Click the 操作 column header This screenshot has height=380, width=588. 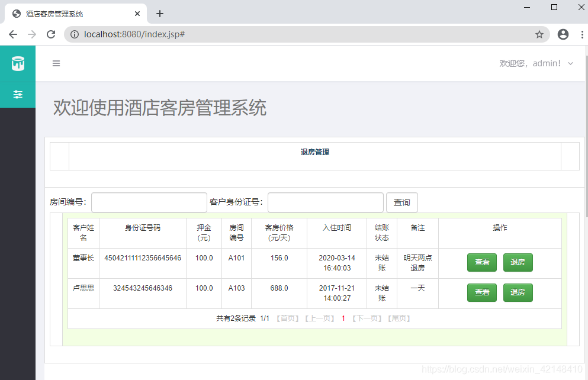click(x=500, y=228)
